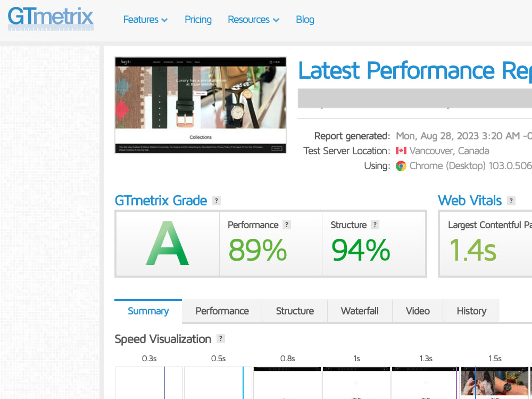The width and height of the screenshot is (532, 399).
Task: Open the Video tab
Action: click(418, 311)
